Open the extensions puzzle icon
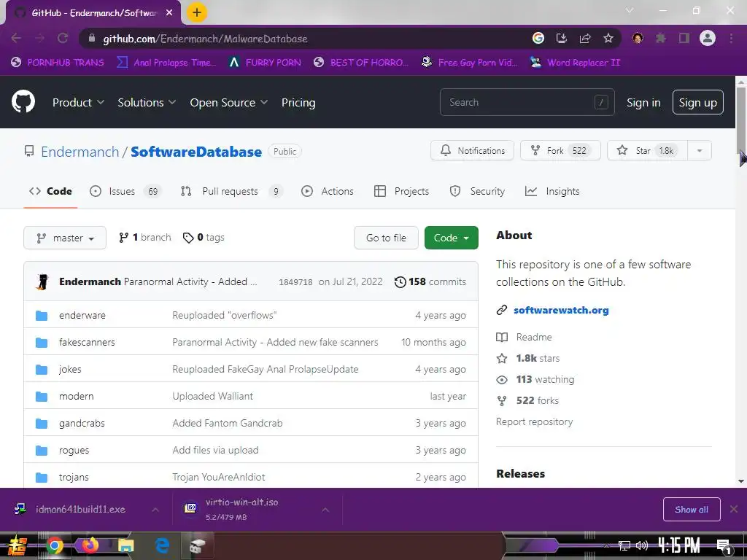Screen dimensions: 747x560 point(661,38)
